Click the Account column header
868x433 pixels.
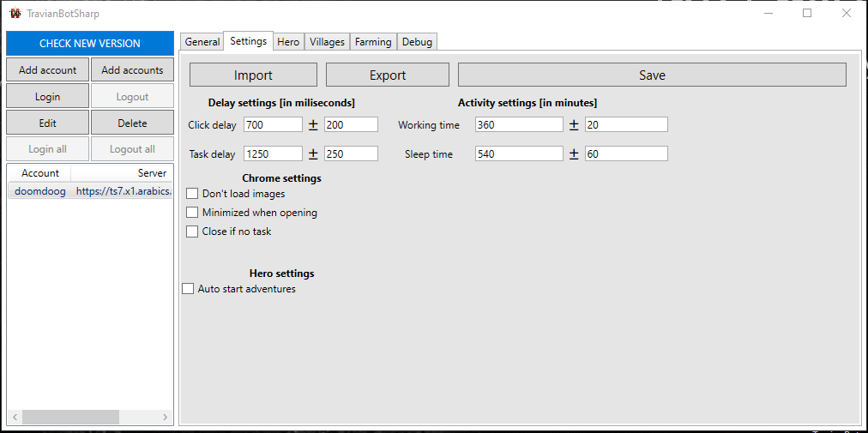tap(39, 172)
